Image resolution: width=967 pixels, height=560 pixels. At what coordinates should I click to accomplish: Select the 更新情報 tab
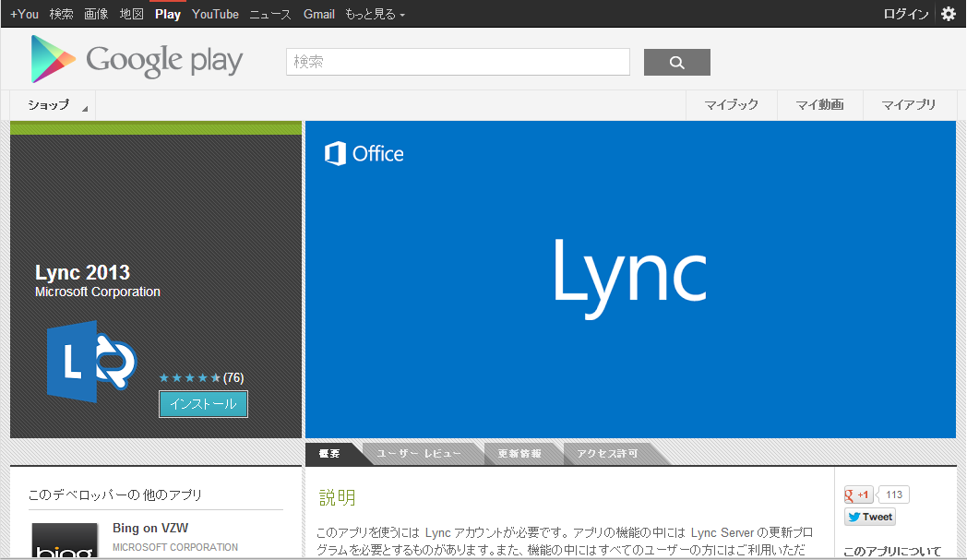point(519,453)
